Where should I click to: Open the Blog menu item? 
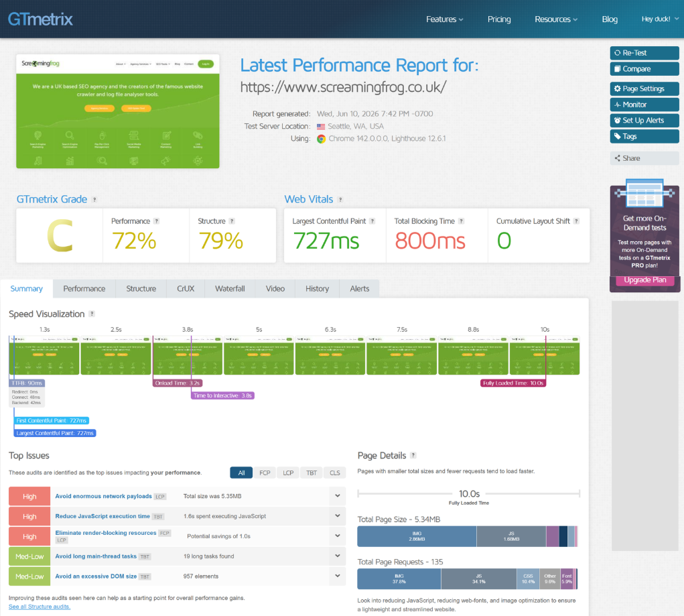tap(610, 19)
